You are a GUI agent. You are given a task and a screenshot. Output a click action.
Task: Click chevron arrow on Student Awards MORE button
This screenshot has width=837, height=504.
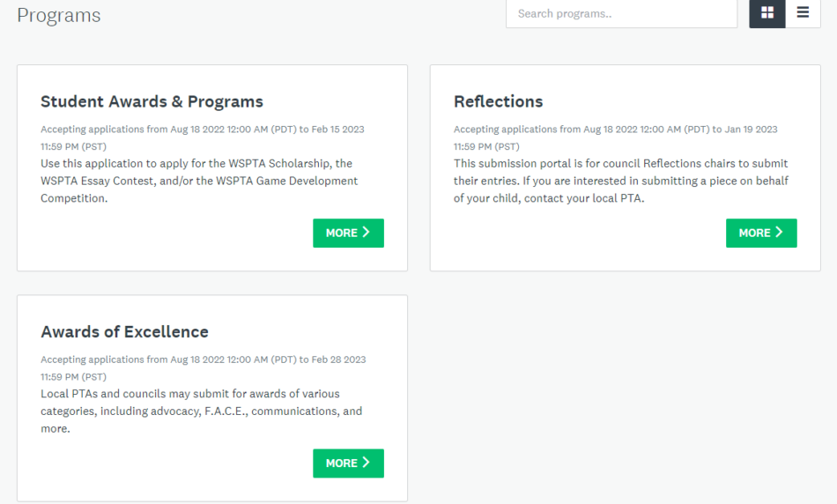tap(366, 233)
